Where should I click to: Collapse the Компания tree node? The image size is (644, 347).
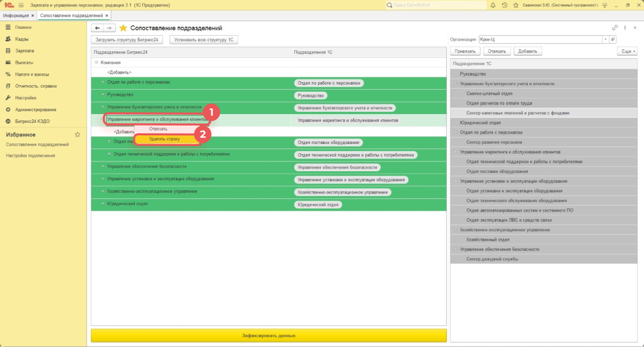coord(96,62)
